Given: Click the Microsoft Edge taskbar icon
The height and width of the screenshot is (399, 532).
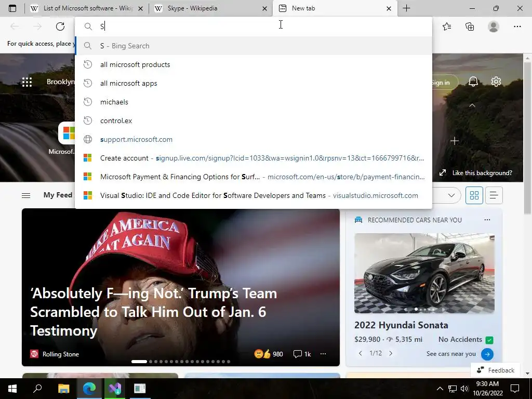Looking at the screenshot, I should (89, 389).
